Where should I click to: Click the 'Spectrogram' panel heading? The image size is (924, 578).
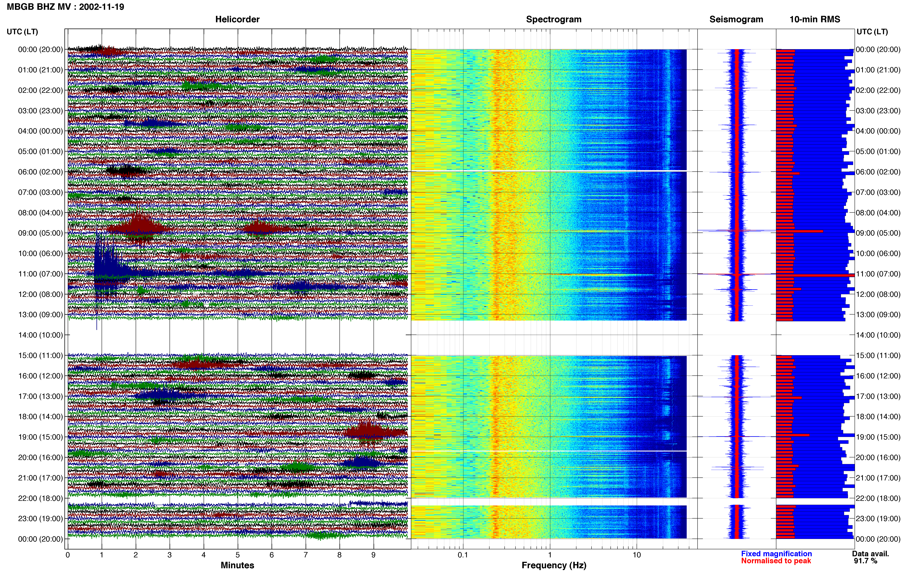(554, 19)
